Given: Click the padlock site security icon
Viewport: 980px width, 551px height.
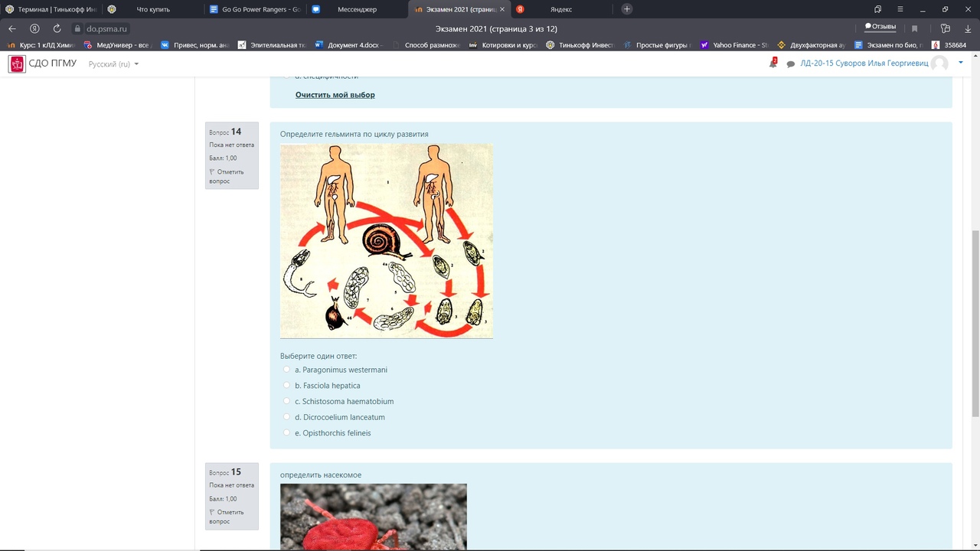Looking at the screenshot, I should (77, 28).
